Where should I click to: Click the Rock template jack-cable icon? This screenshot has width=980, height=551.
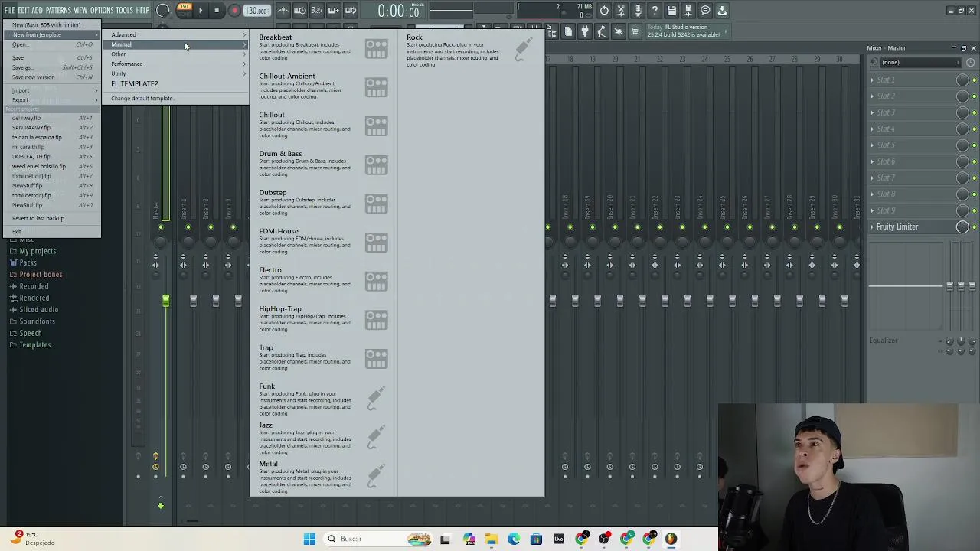pos(523,48)
